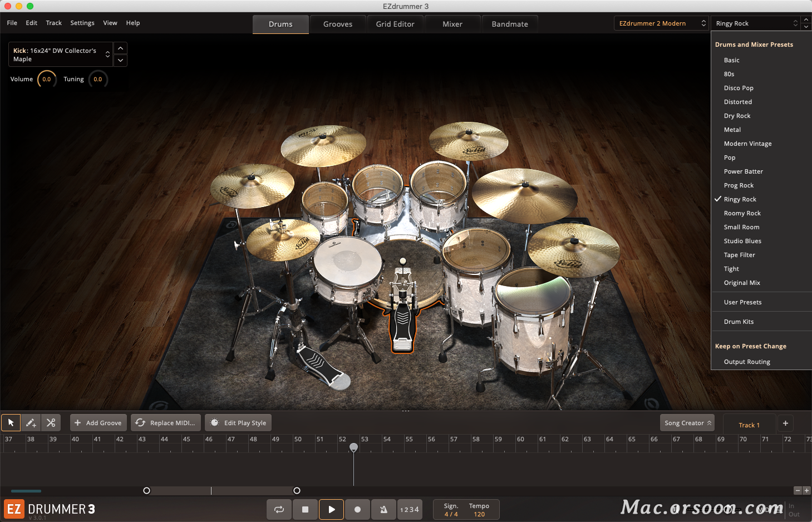Switch to the Grid Editor tab
The height and width of the screenshot is (522, 812).
click(395, 24)
